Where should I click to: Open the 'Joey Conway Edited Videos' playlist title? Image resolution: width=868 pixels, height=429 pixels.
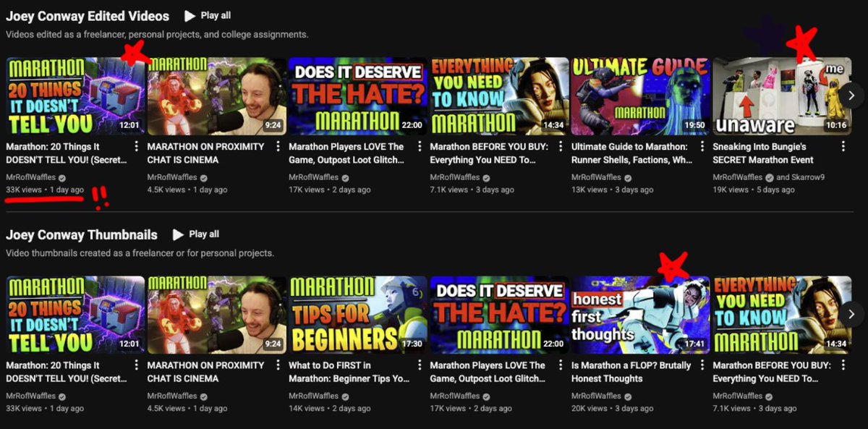coord(88,16)
